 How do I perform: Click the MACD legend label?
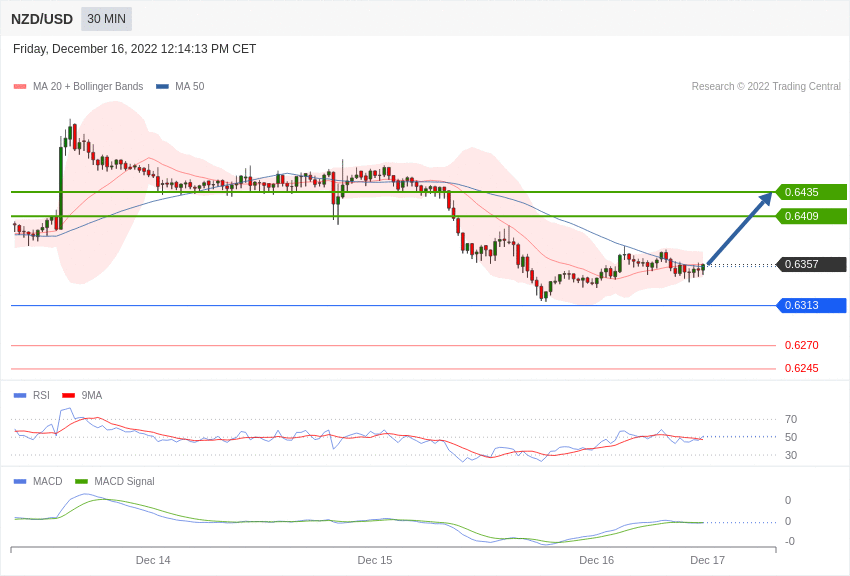pos(48,481)
